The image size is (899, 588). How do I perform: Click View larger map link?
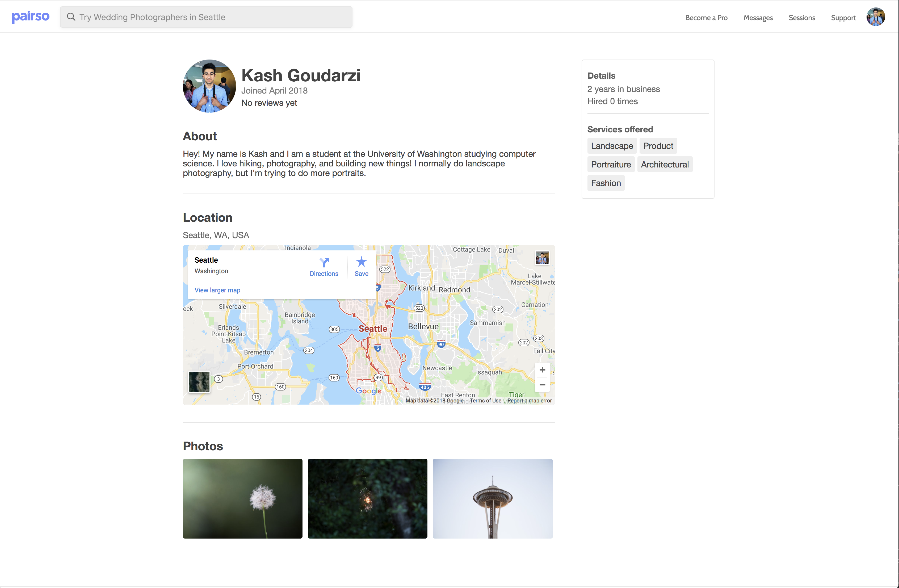217,290
